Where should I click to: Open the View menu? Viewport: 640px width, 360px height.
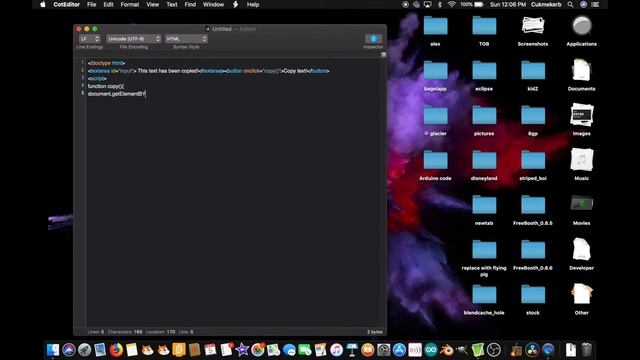[x=152, y=4]
